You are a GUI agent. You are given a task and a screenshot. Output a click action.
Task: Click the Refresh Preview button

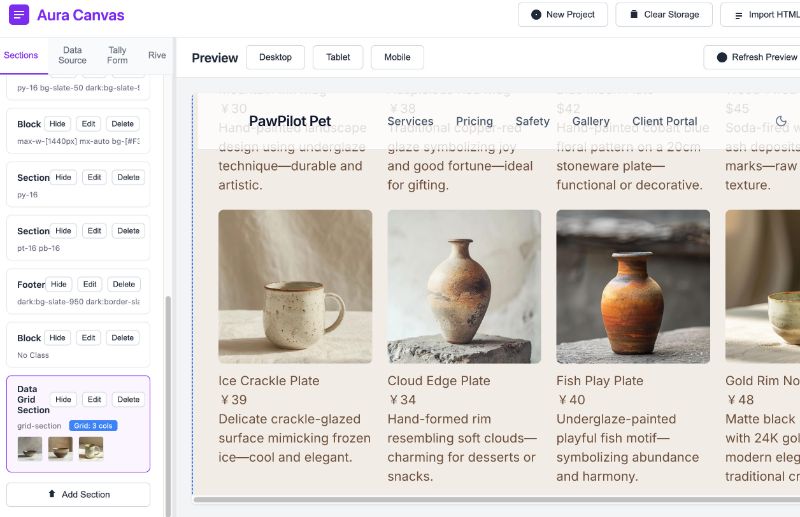pos(752,57)
